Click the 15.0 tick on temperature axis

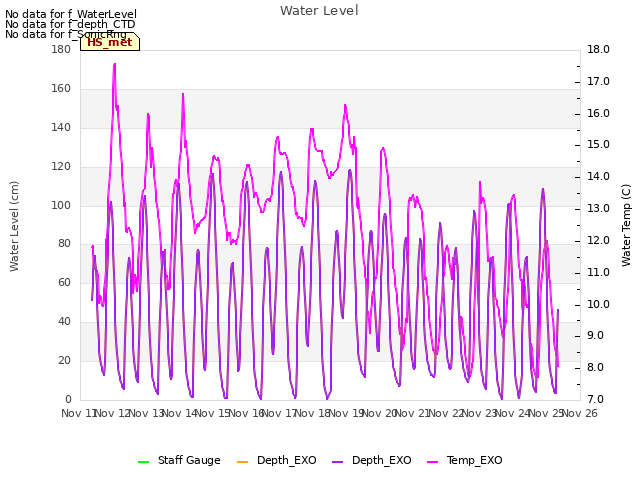(598, 144)
